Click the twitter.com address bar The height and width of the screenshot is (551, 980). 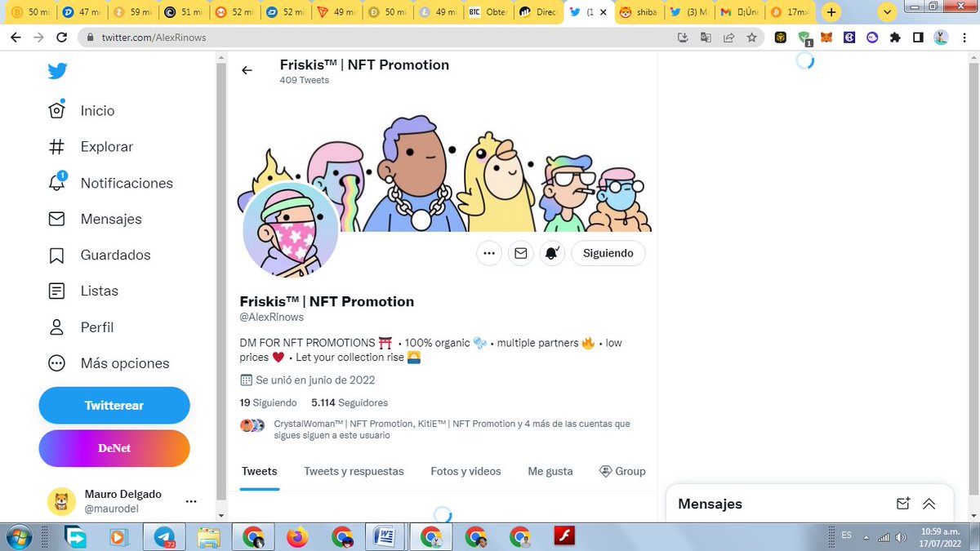376,38
